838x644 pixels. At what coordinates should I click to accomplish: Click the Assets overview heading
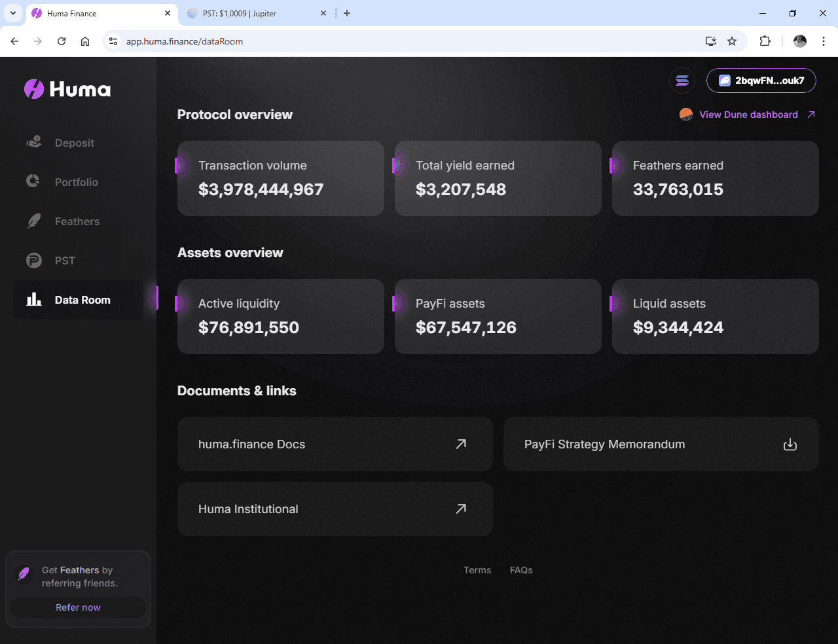click(x=230, y=253)
